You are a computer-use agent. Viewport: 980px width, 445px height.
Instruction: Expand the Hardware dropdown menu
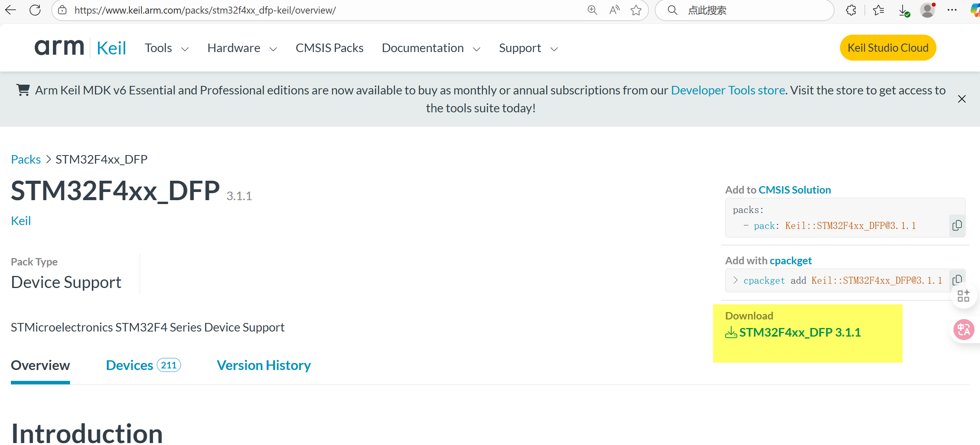(x=242, y=48)
